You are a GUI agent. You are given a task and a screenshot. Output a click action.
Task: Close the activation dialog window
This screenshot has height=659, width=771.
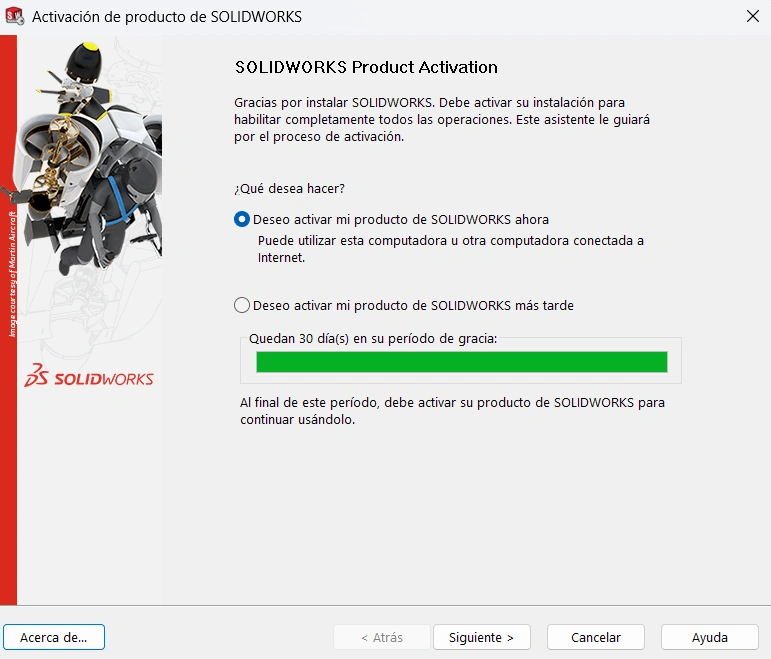[752, 16]
